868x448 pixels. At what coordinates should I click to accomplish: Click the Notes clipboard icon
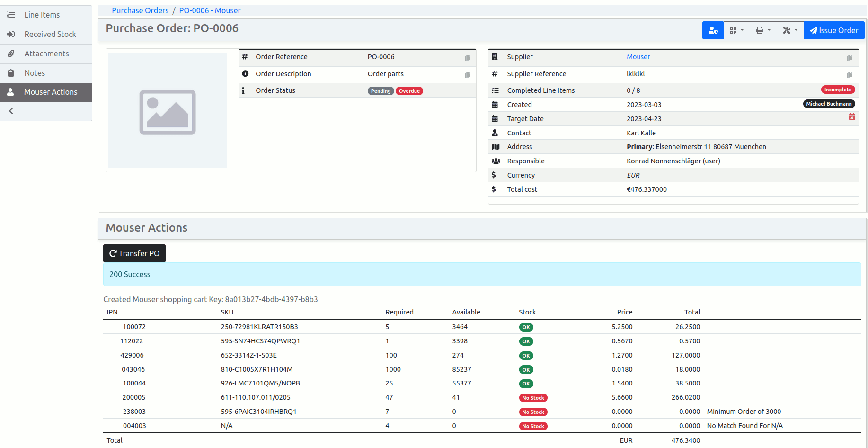(11, 73)
